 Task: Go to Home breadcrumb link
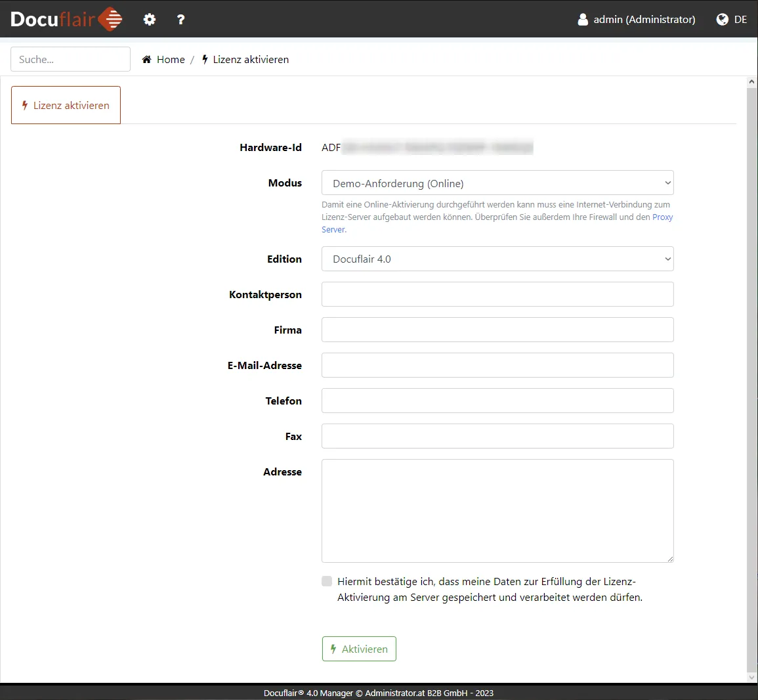[x=171, y=59]
